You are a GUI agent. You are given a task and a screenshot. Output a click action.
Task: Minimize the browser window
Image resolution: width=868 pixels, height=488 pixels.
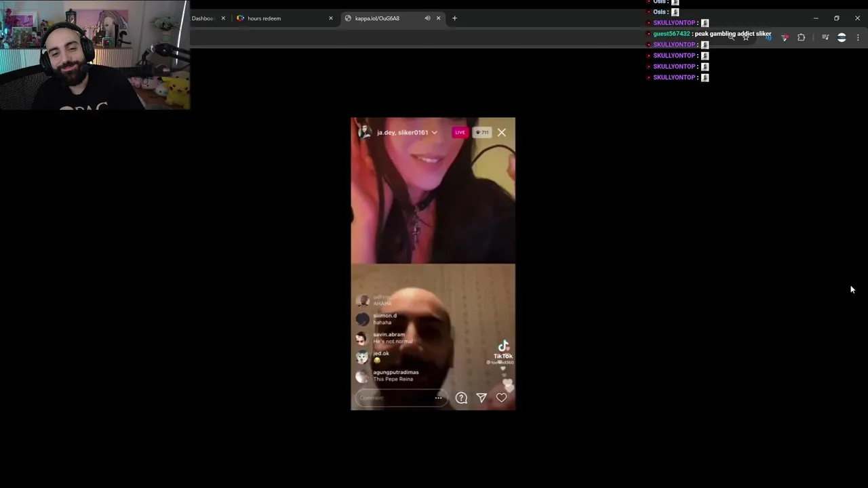[x=816, y=18]
